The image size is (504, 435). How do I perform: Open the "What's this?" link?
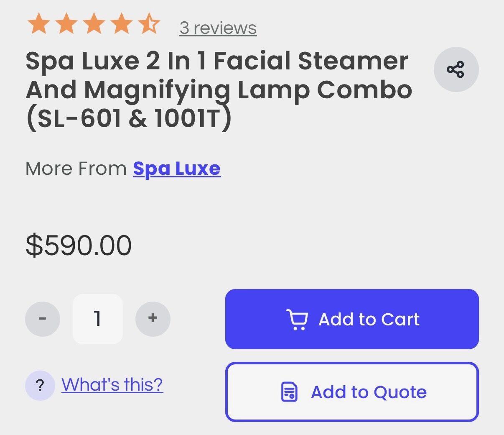112,384
